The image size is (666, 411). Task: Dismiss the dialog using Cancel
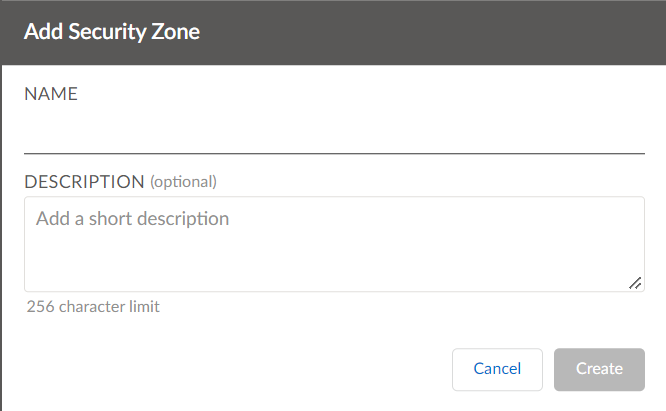tap(497, 369)
